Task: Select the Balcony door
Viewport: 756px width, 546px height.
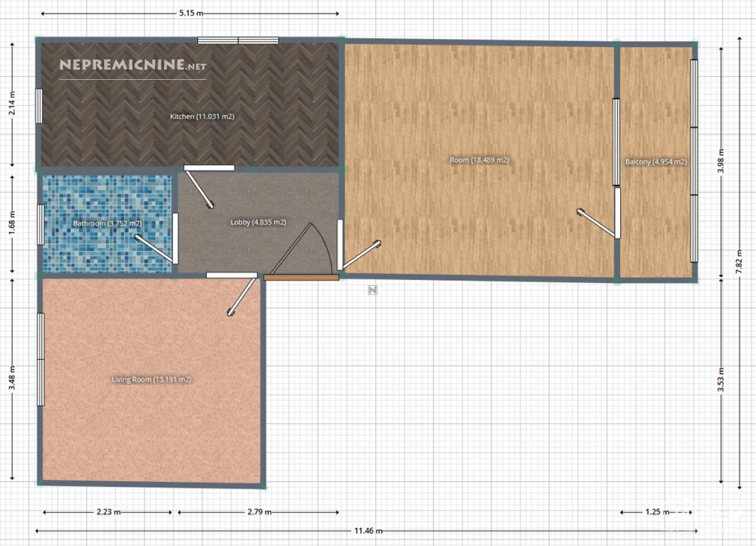Action: coord(617,213)
